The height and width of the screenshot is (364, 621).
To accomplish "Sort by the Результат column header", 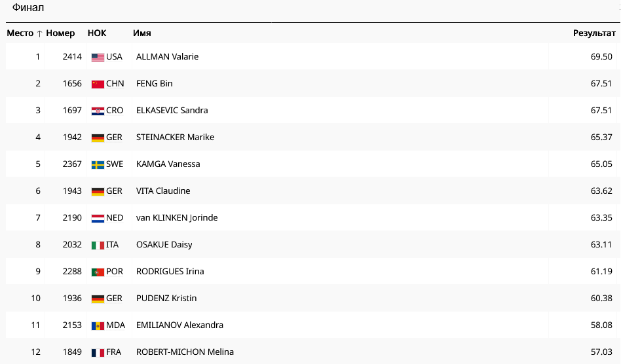I will coord(594,33).
